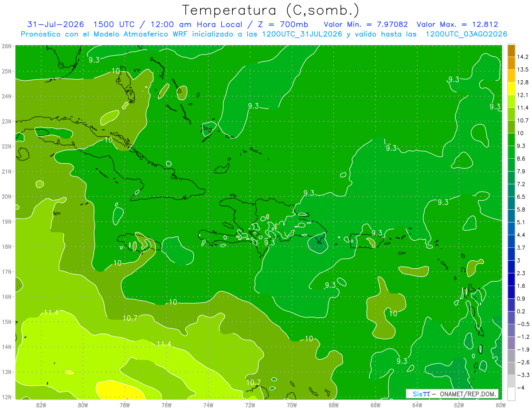Viewport: 532px width, 411px height.
Task: Pick the gray swatch between -3.3 and -2.6
Action: pyautogui.click(x=511, y=368)
